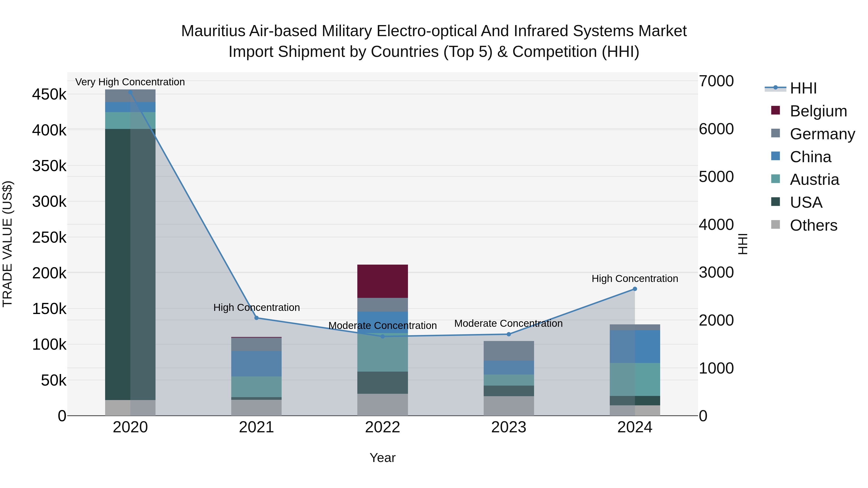
Task: Toggle the HHI line legend entry
Action: (x=791, y=88)
